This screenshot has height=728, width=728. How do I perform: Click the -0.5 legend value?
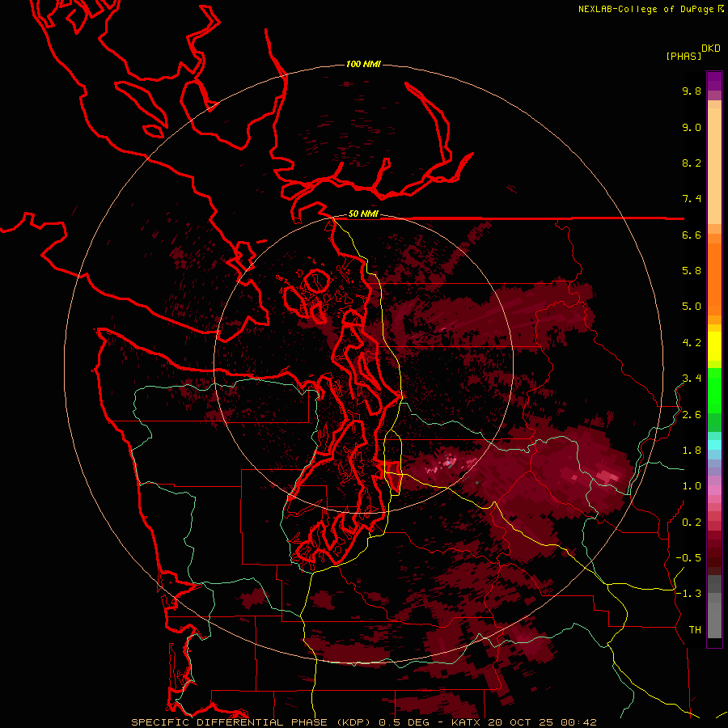point(688,558)
